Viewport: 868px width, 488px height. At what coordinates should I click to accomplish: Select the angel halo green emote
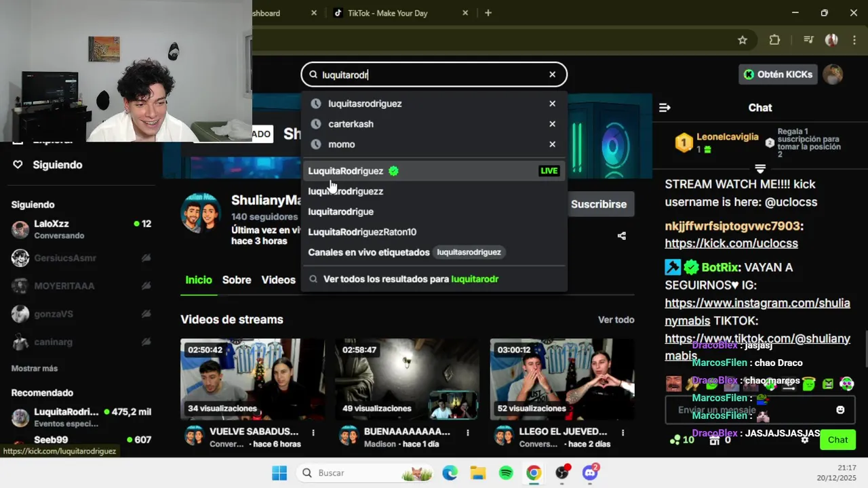tap(808, 384)
